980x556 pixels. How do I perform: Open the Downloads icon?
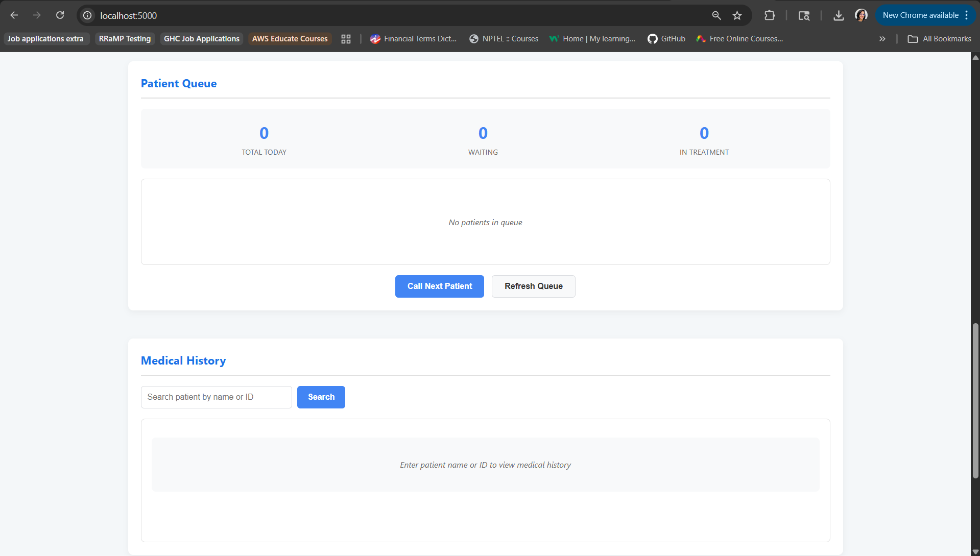(x=839, y=15)
